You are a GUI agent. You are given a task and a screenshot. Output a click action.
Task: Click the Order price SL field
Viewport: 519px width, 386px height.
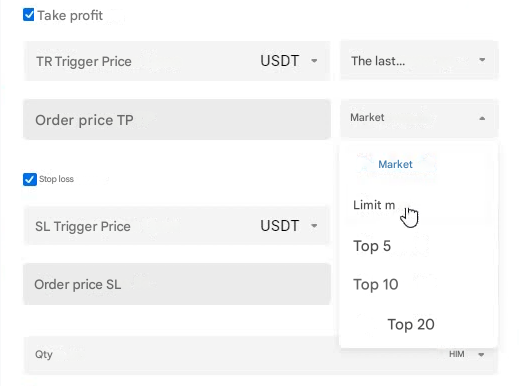177,284
